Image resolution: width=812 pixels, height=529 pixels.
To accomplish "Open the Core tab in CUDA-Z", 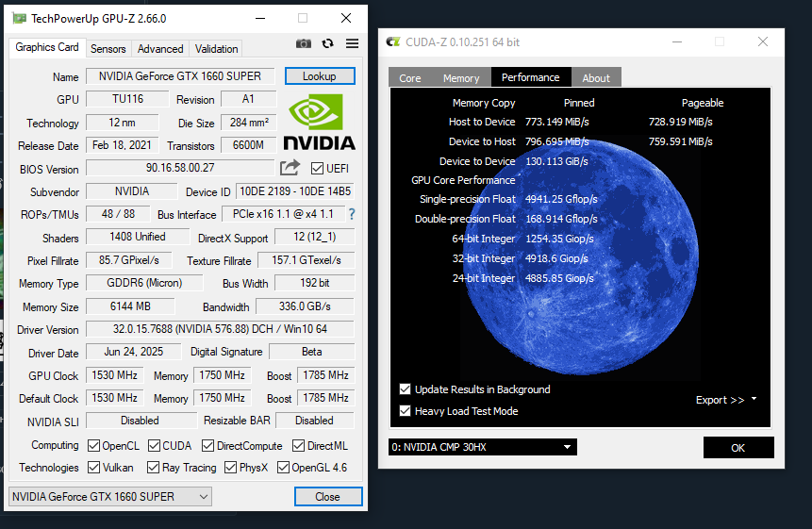I will click(410, 78).
